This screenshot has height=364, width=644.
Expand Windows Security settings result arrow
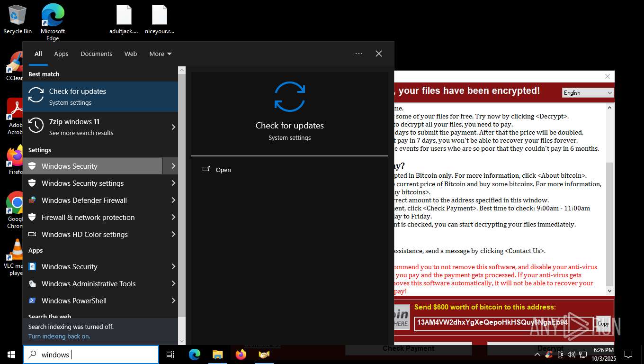click(173, 183)
